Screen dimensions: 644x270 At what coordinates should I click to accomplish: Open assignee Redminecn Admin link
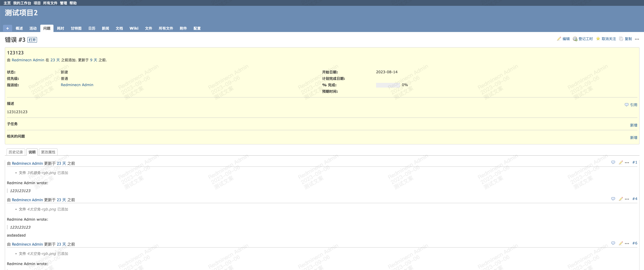click(x=77, y=85)
